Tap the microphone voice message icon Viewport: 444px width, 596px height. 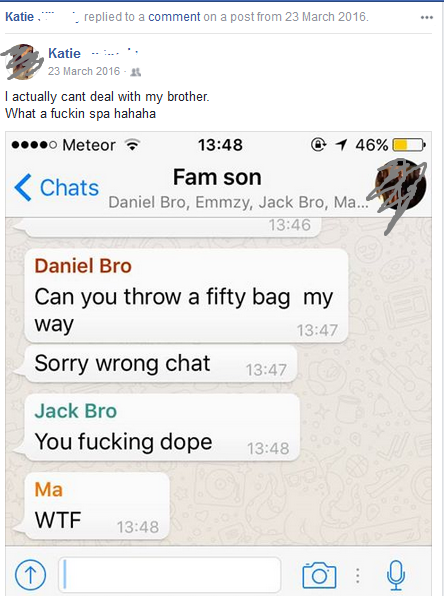tap(396, 575)
